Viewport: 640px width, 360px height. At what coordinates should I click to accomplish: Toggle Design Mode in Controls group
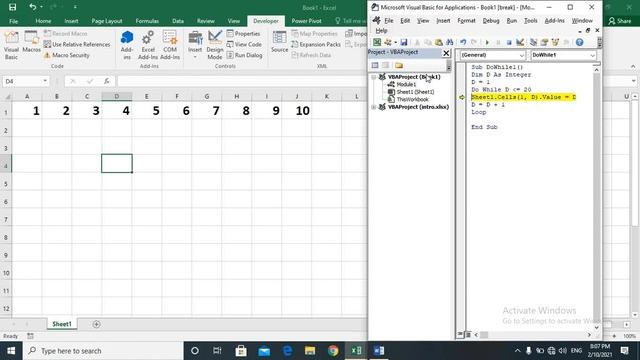(215, 45)
